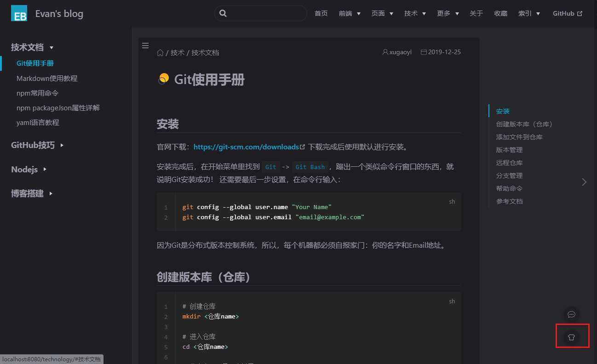Image resolution: width=597 pixels, height=364 pixels.
Task: Jump to 帮助命令 in outline
Action: click(x=509, y=188)
